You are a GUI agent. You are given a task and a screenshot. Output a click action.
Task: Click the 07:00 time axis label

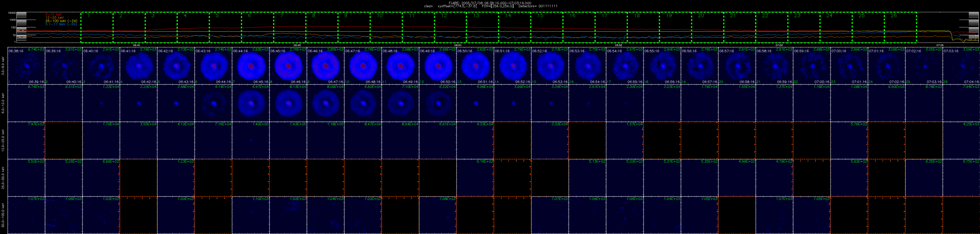[x=779, y=45]
